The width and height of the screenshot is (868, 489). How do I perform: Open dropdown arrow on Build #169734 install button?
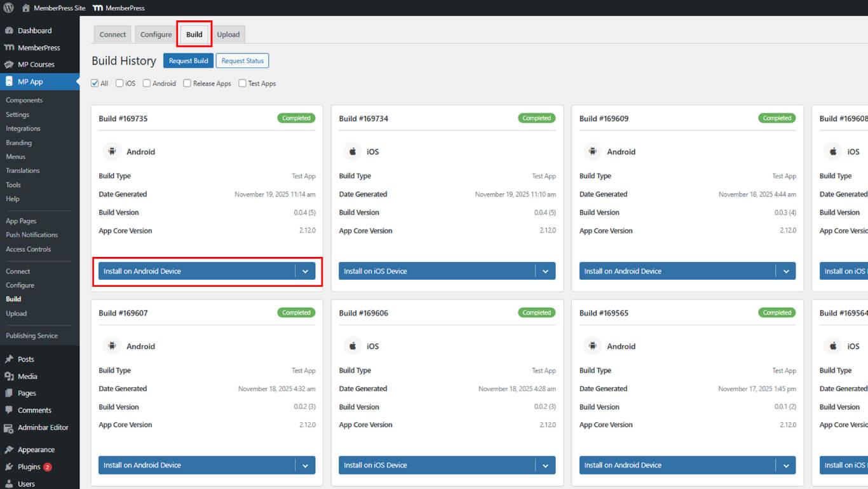pos(545,271)
